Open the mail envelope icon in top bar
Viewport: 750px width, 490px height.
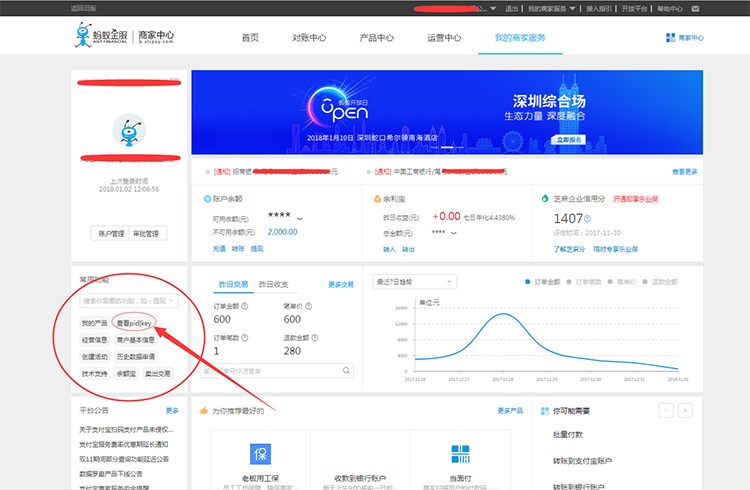pos(695,9)
